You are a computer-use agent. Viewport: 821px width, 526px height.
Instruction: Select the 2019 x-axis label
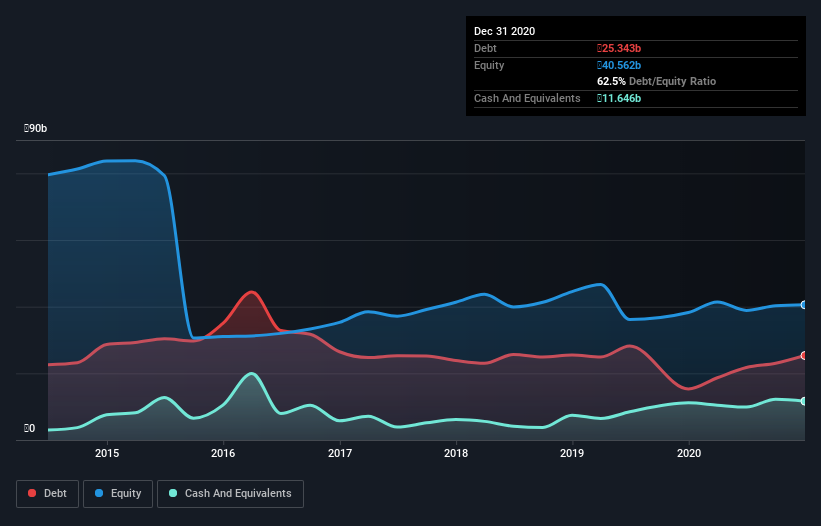(572, 453)
